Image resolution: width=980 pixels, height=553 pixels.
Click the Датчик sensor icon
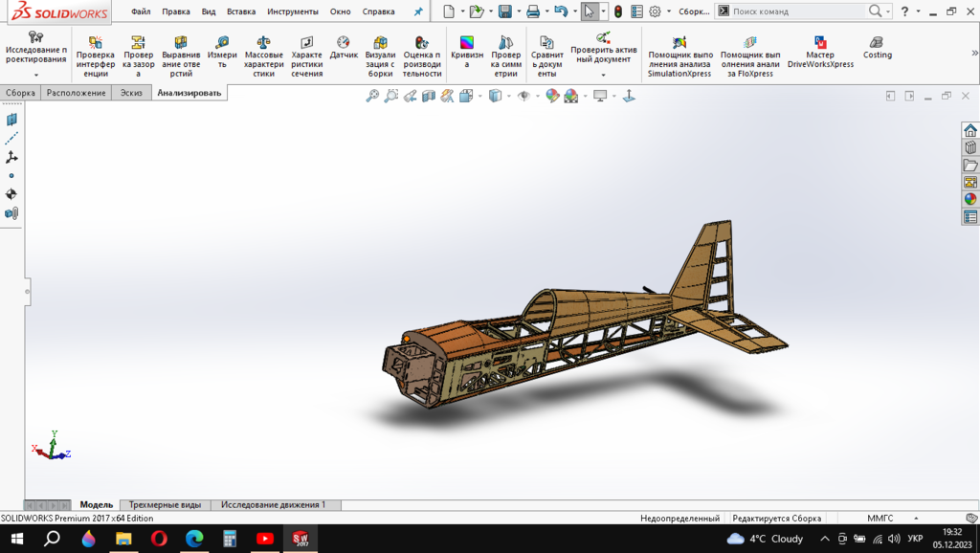pos(344,48)
